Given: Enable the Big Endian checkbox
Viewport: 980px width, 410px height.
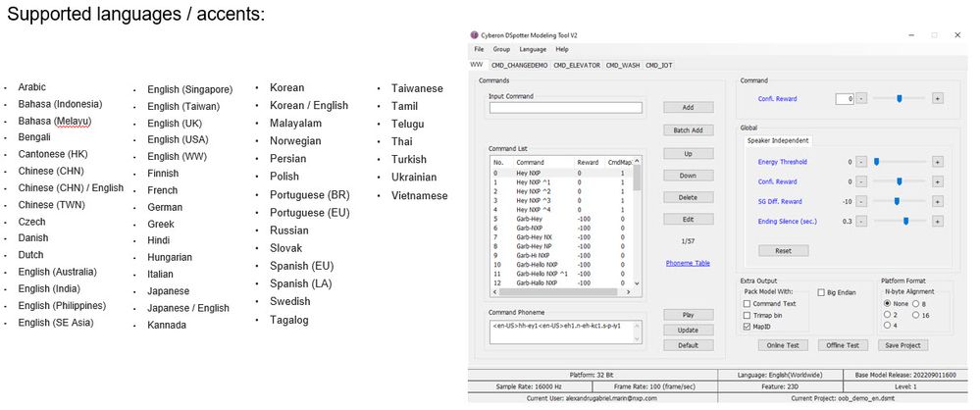Looking at the screenshot, I should [x=821, y=292].
